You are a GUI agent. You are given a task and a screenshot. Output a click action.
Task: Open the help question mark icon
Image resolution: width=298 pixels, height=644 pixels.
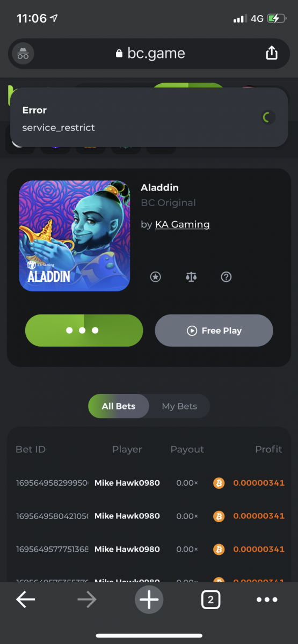click(x=226, y=277)
